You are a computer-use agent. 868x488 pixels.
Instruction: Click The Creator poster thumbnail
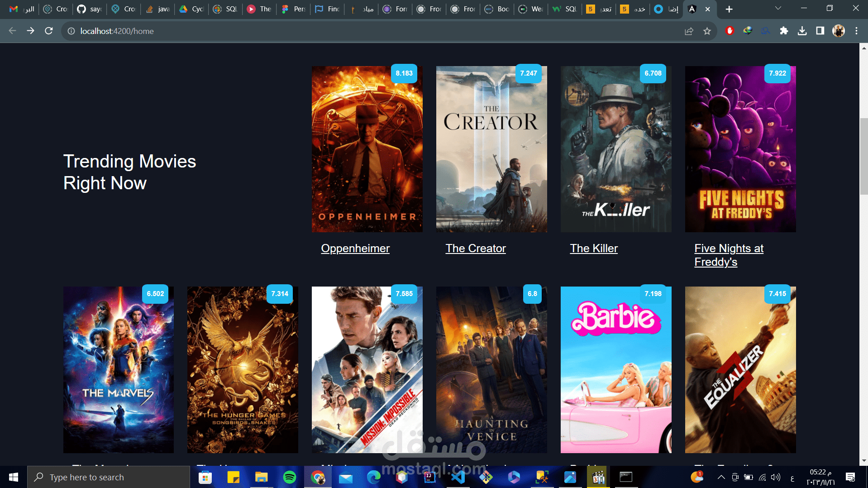491,149
